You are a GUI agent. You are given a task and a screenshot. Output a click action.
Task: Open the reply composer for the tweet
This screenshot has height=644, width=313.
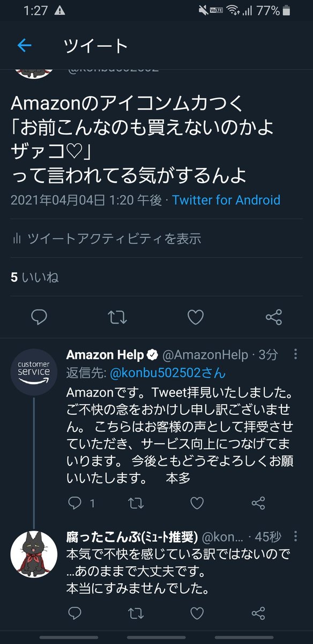coord(40,318)
